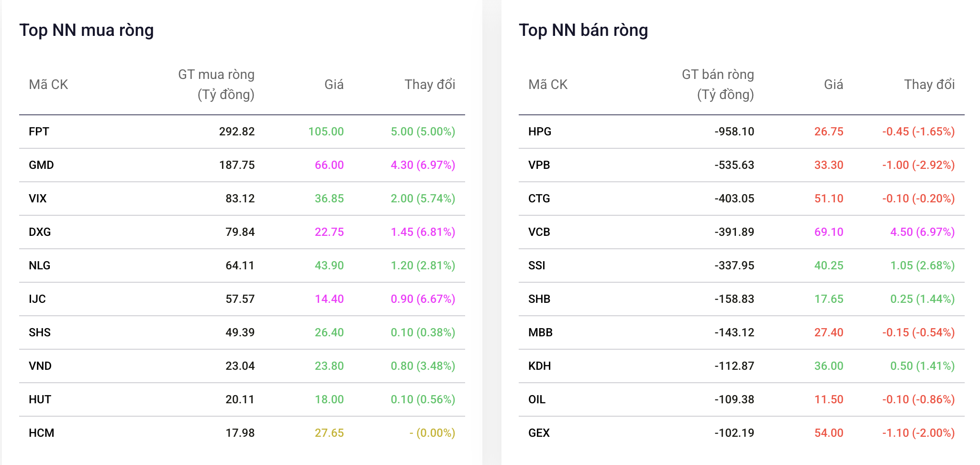The width and height of the screenshot is (980, 465).
Task: Click CTG net sell value -403.05
Action: tap(735, 199)
